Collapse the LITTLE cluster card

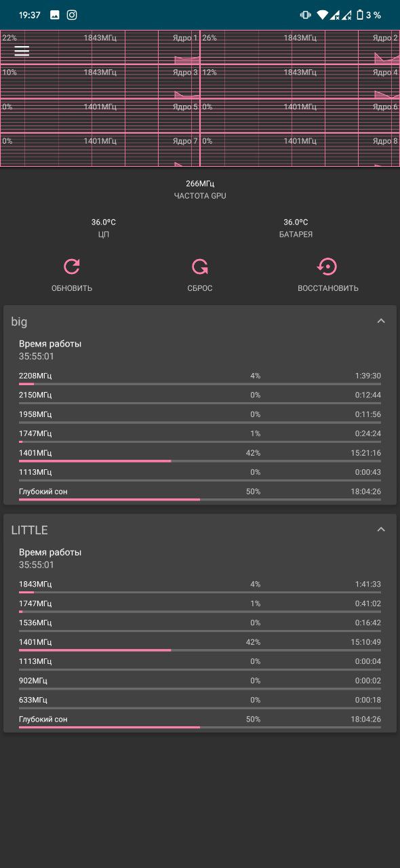381,530
